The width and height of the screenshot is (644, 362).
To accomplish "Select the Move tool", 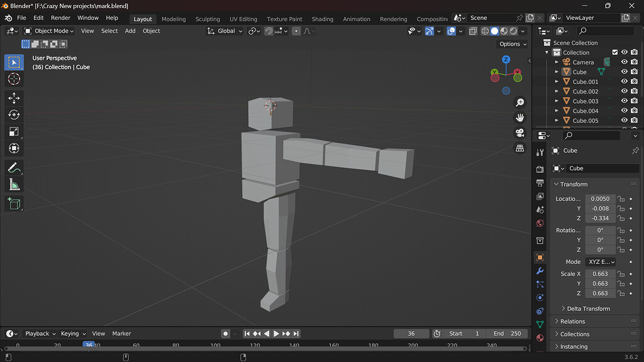I will tap(14, 98).
